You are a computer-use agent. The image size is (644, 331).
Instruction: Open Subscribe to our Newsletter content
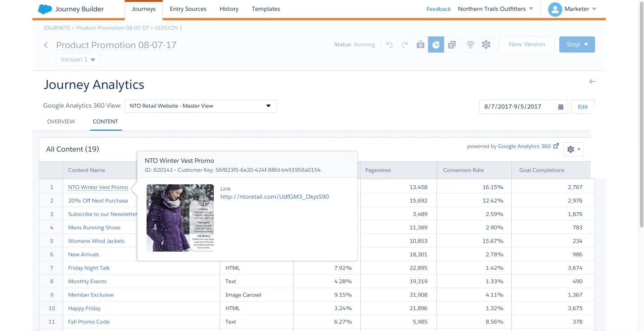click(x=103, y=214)
